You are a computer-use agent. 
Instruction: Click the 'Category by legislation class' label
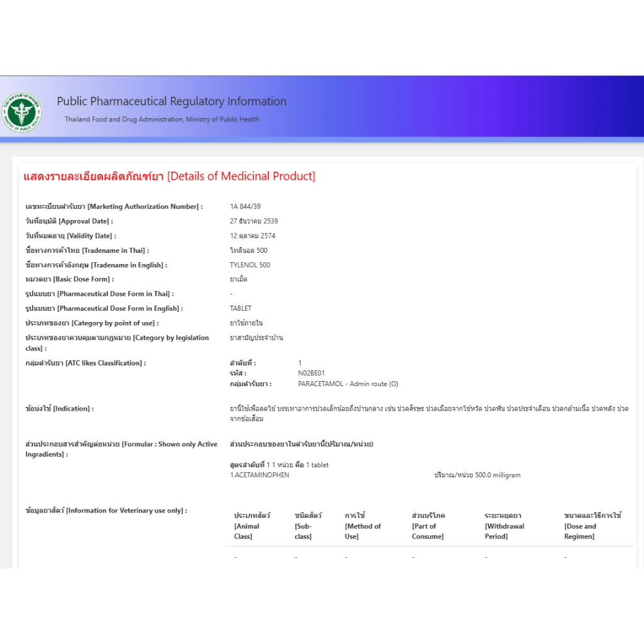point(117,343)
